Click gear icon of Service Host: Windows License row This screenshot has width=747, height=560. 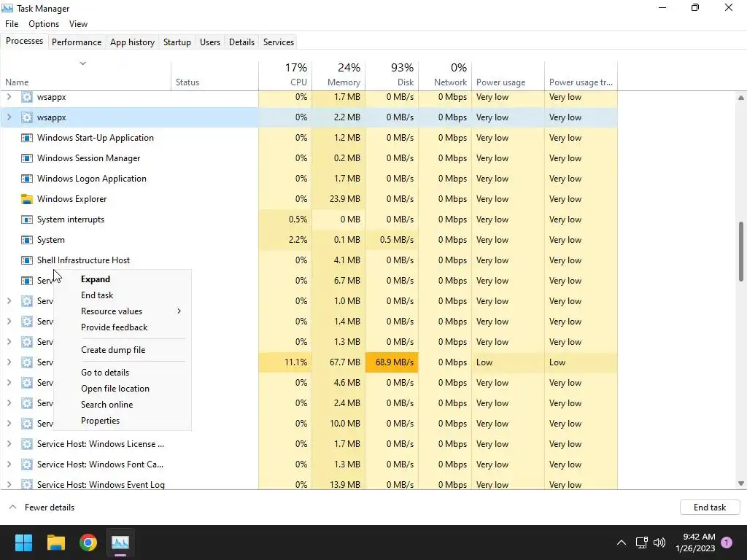tap(27, 444)
